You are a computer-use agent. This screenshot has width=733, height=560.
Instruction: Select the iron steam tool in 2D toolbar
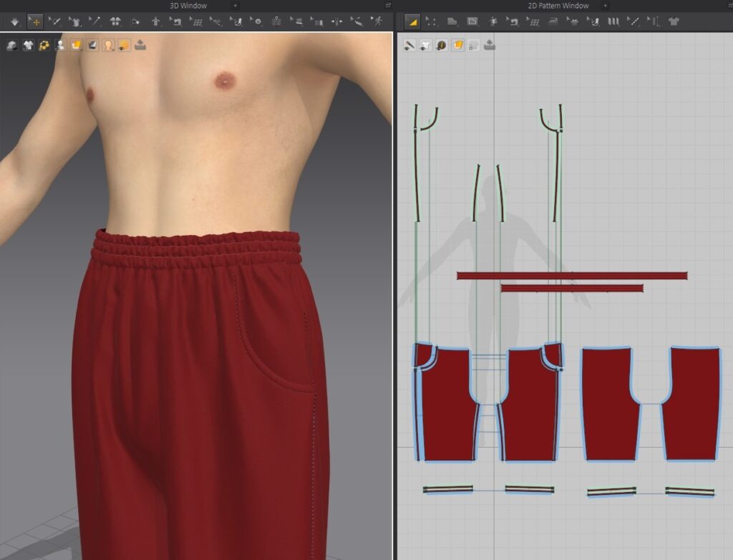[553, 21]
